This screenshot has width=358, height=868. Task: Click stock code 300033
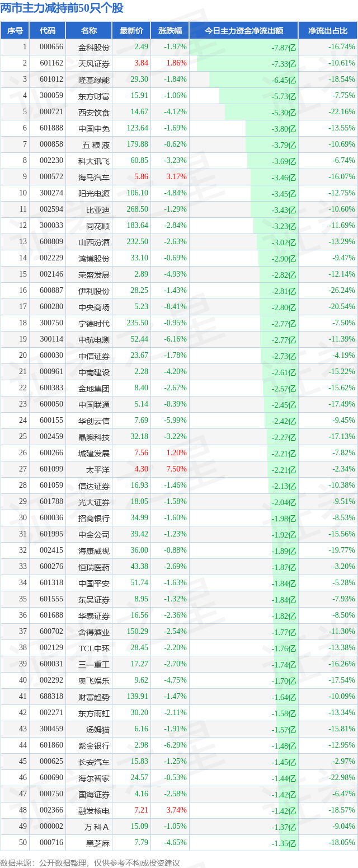[51, 226]
